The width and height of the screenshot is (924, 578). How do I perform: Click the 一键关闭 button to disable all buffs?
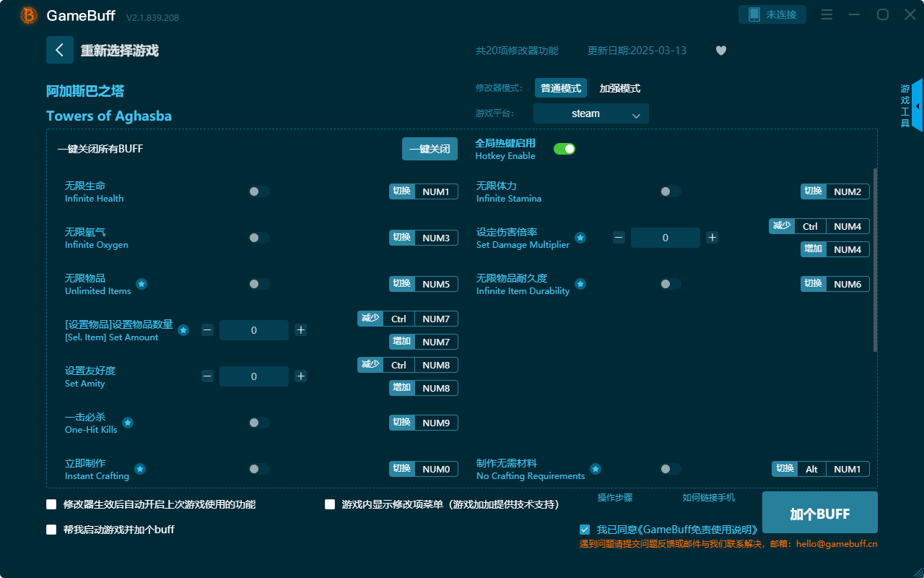pos(430,148)
